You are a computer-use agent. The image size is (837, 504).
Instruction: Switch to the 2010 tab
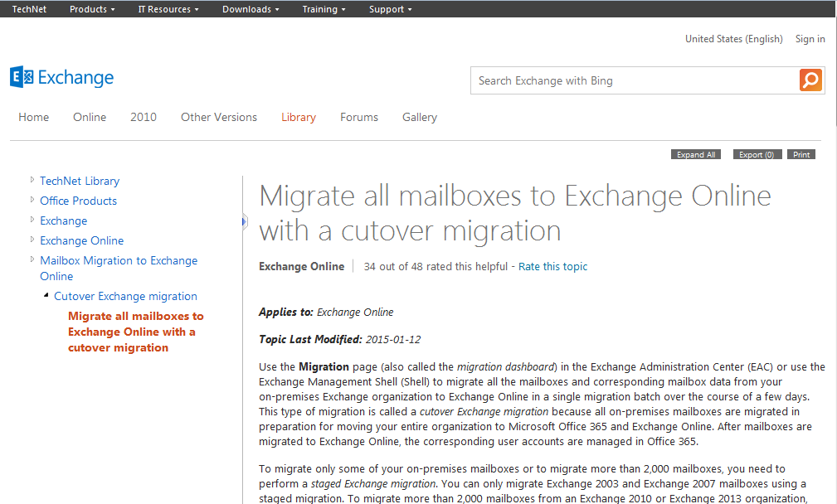coord(144,118)
